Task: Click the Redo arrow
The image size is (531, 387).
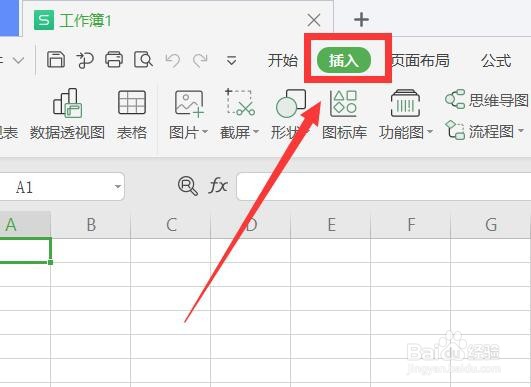Action: click(200, 61)
